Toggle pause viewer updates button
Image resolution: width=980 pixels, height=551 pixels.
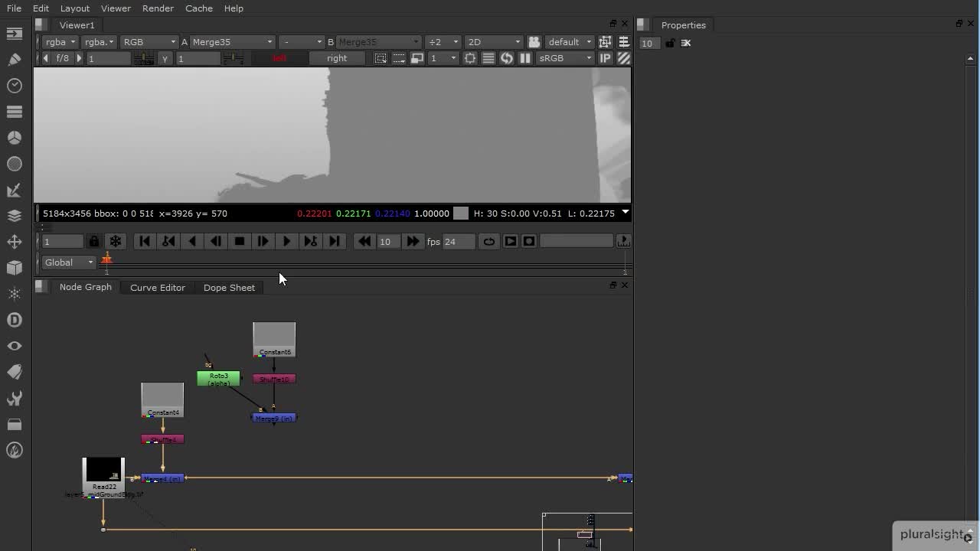tap(525, 58)
